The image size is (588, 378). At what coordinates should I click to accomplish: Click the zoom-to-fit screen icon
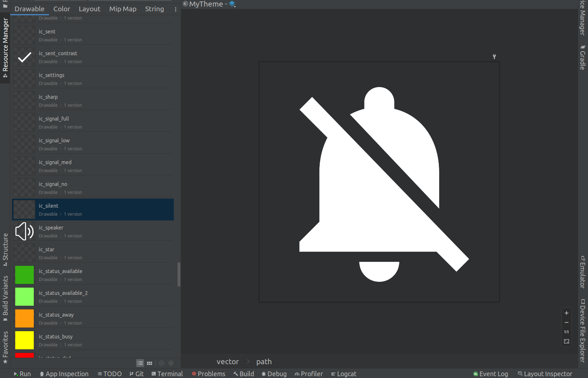coord(566,341)
